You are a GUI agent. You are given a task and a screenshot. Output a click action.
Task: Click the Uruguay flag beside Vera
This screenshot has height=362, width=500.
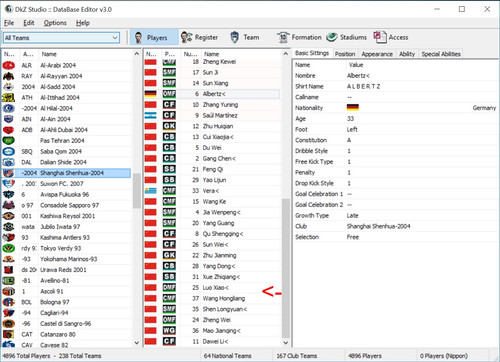[x=151, y=191]
